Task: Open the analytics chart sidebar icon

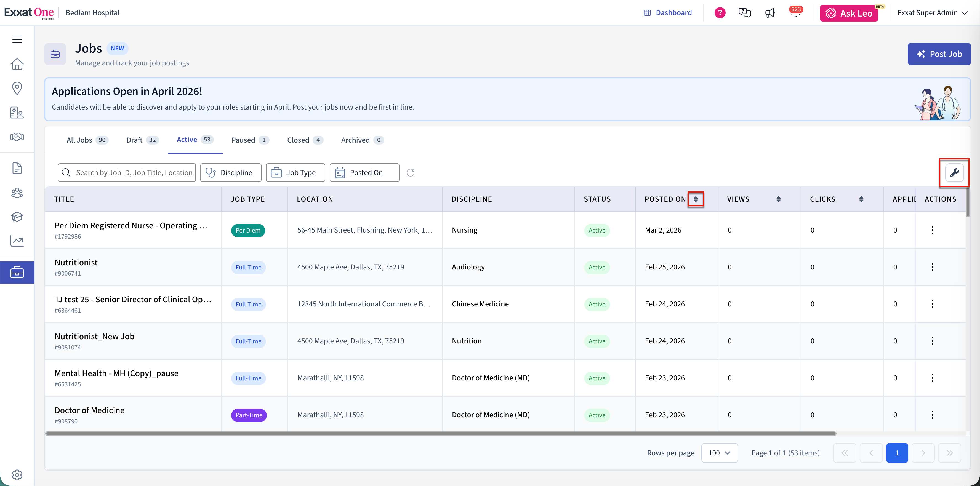Action: (x=17, y=241)
